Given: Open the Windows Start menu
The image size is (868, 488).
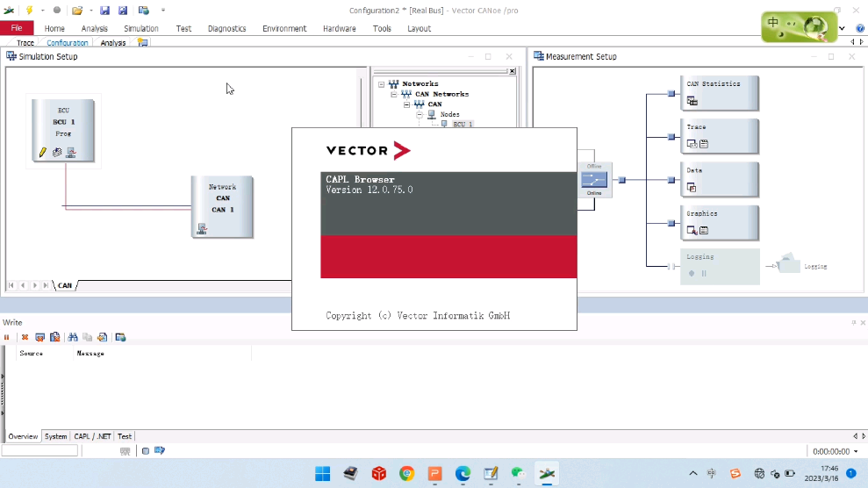Looking at the screenshot, I should point(323,474).
